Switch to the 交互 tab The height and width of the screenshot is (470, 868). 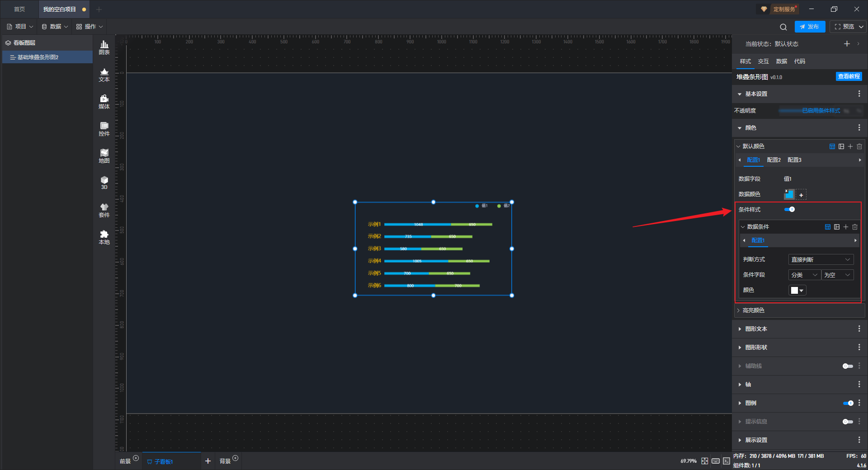764,61
